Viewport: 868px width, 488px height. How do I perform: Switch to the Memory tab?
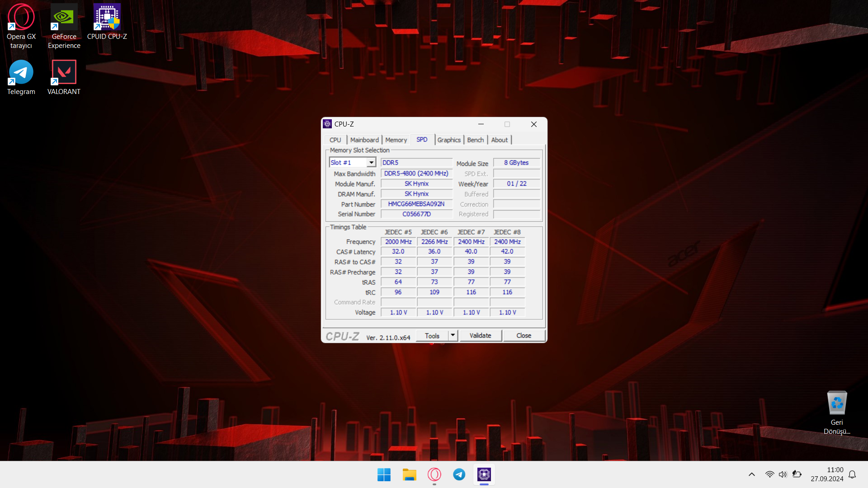[x=396, y=140]
